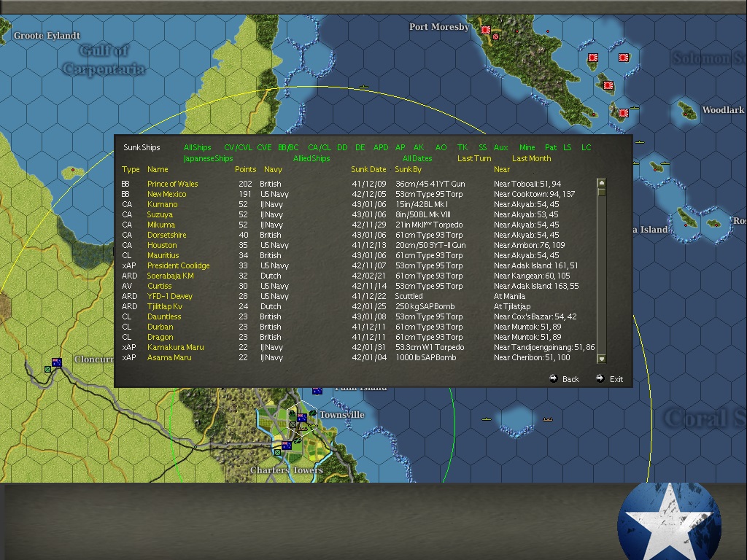Filter sunk ships by LC
Viewport: 747px width, 560px height.
point(586,147)
